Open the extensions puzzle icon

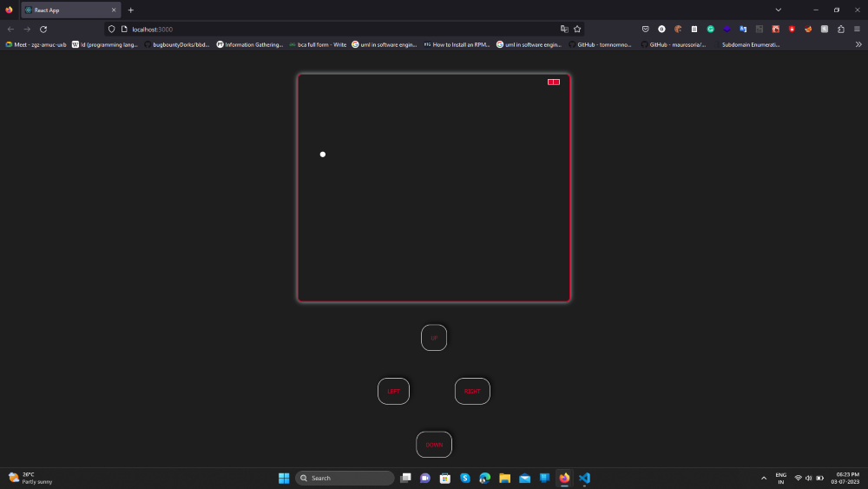(841, 29)
